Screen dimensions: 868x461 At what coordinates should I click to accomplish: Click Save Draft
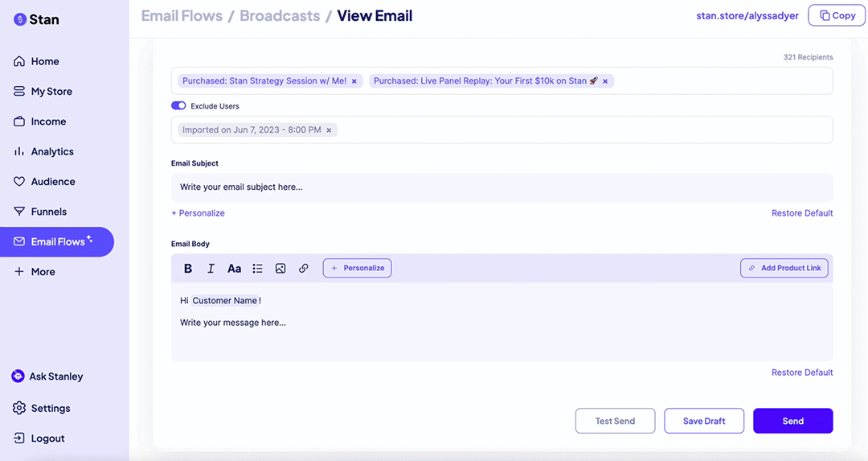point(704,421)
